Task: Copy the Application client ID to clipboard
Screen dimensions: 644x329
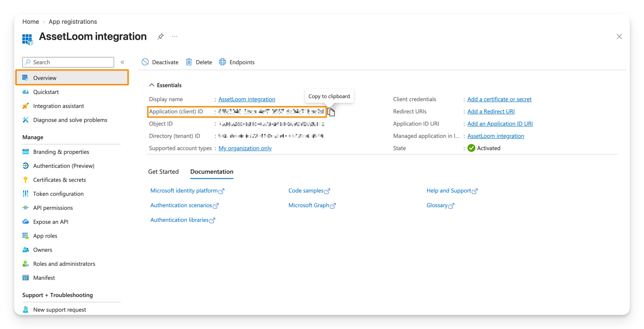Action: click(x=331, y=112)
